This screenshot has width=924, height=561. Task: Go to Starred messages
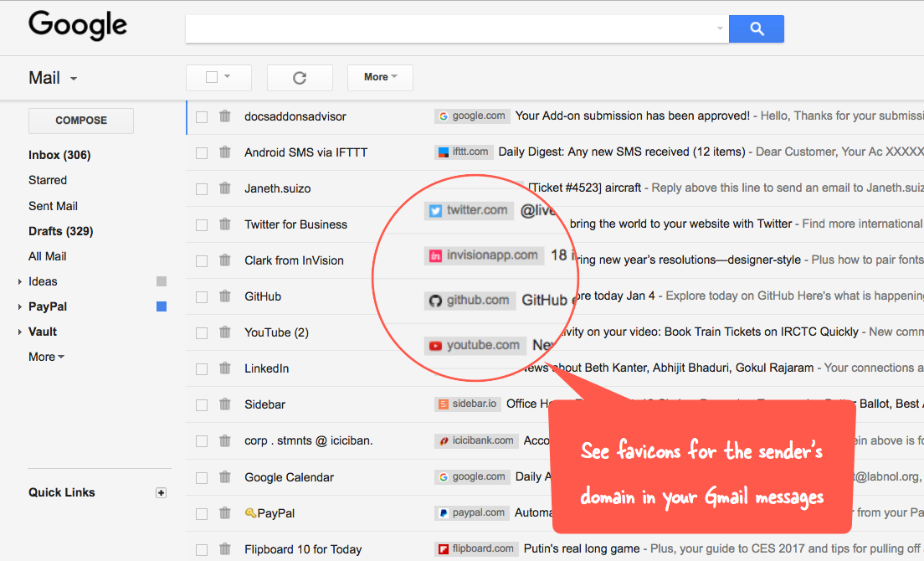[48, 180]
